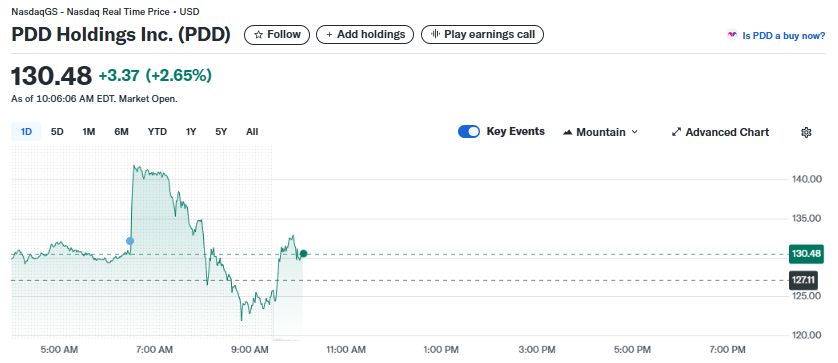The width and height of the screenshot is (838, 363).
Task: Play the earnings call audio
Action: tap(483, 35)
